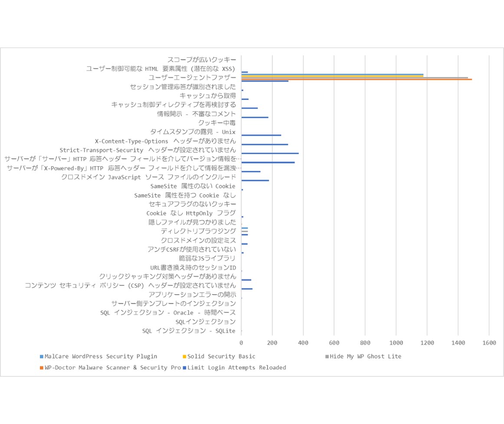Click the long orange bar for ユーザーエージェントファザー

pos(357,79)
